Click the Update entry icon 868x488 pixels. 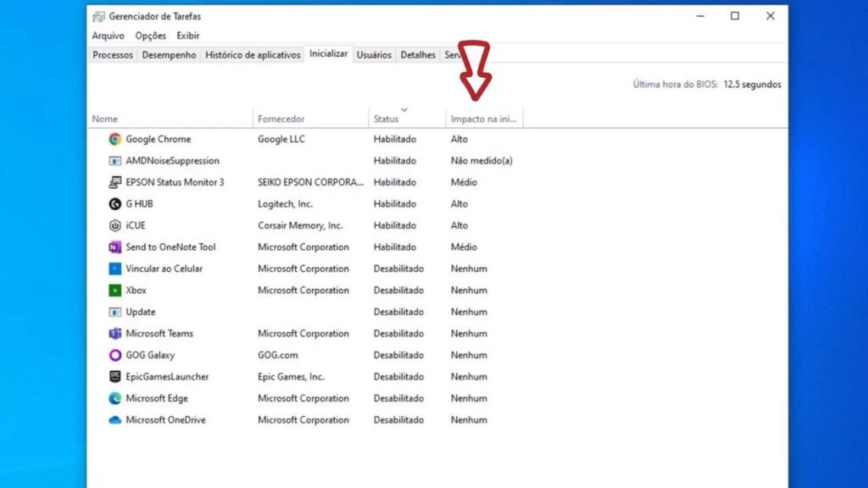pyautogui.click(x=114, y=312)
